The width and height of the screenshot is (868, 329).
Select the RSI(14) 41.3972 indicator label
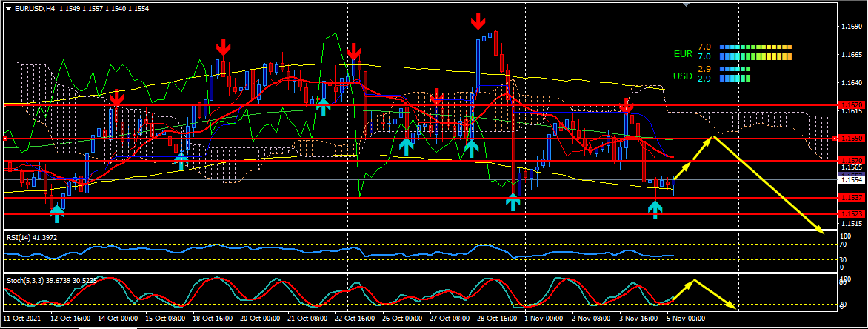coord(32,238)
